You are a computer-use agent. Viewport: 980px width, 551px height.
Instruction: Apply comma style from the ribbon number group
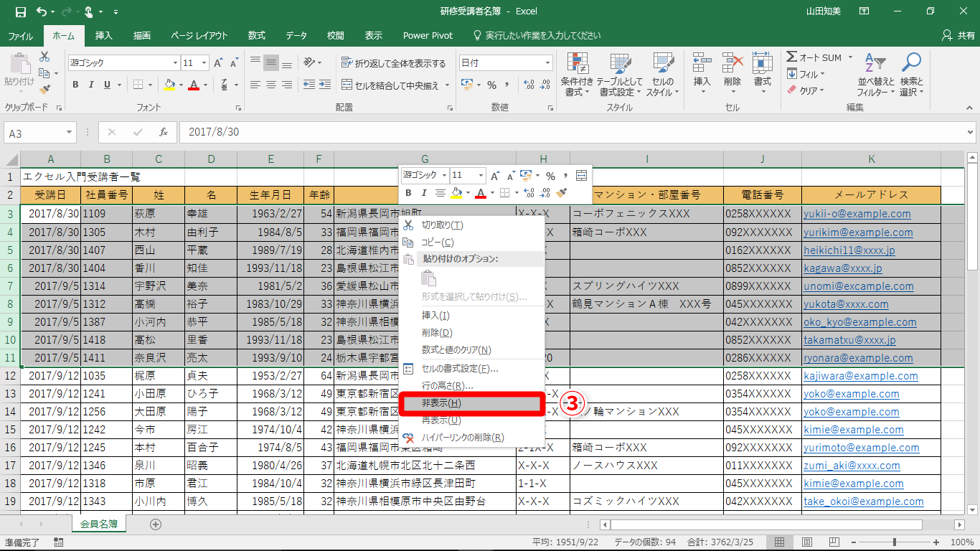[x=509, y=85]
